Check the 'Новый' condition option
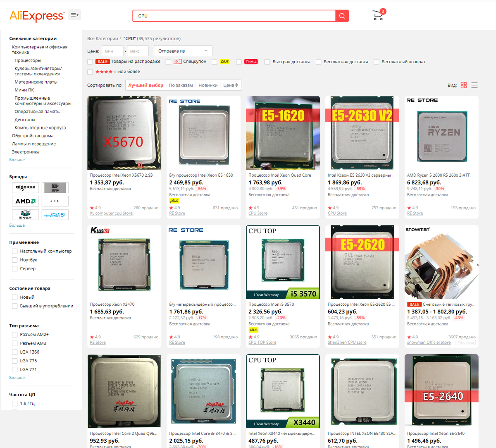The width and height of the screenshot is (496, 448). pyautogui.click(x=15, y=297)
